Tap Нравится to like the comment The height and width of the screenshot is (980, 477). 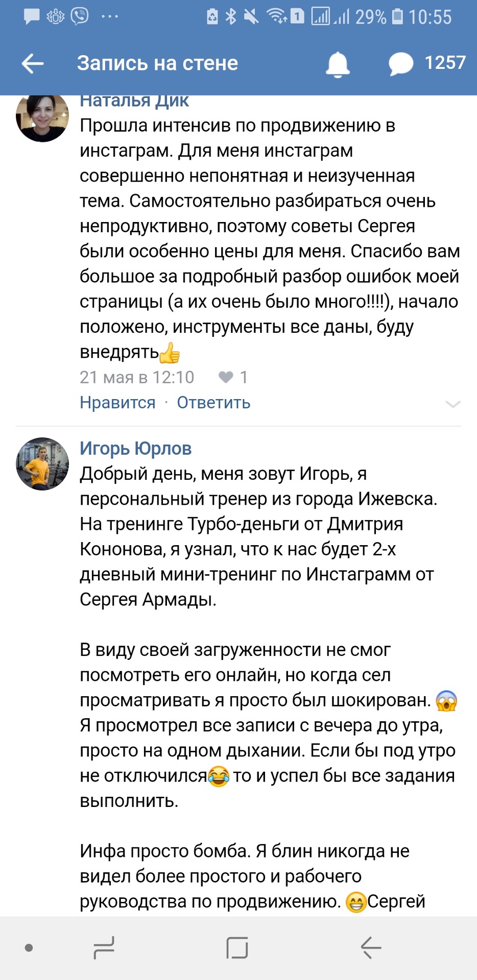pos(117,403)
